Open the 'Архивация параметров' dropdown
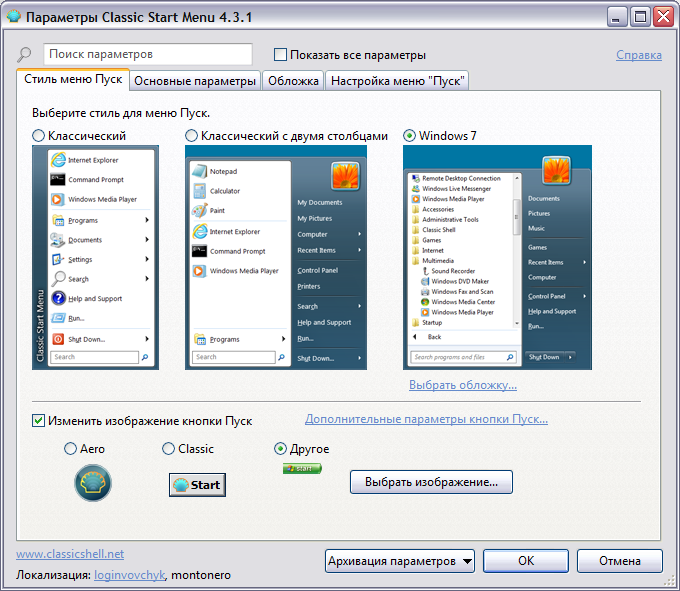This screenshot has height=591, width=680. click(400, 561)
